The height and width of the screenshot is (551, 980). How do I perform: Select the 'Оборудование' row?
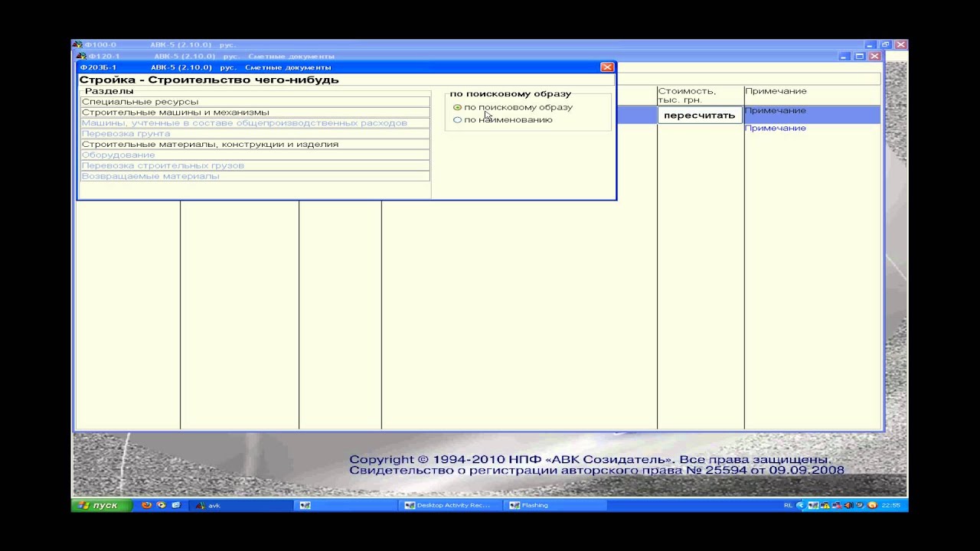(255, 155)
